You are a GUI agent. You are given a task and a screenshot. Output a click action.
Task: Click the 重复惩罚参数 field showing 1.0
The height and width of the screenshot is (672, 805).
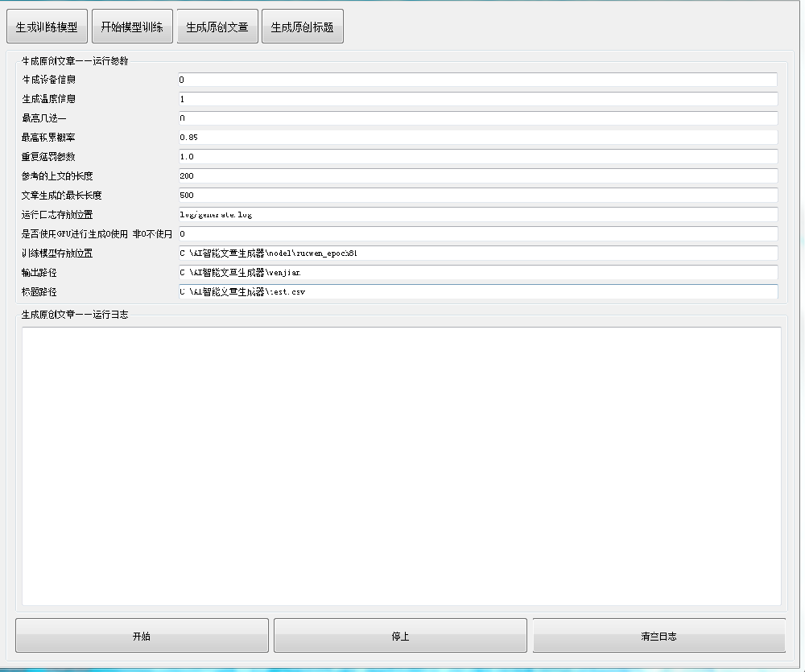click(x=478, y=157)
